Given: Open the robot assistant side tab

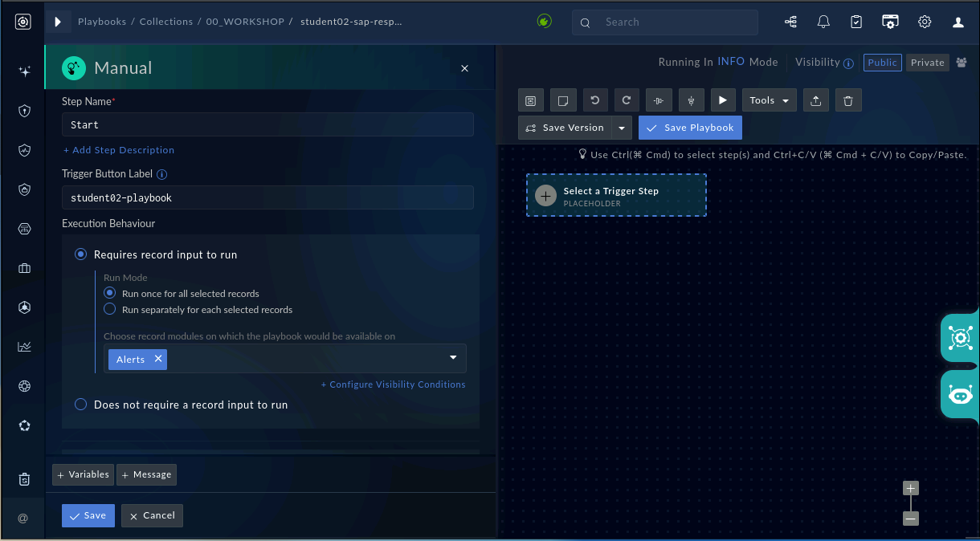Looking at the screenshot, I should click(960, 394).
